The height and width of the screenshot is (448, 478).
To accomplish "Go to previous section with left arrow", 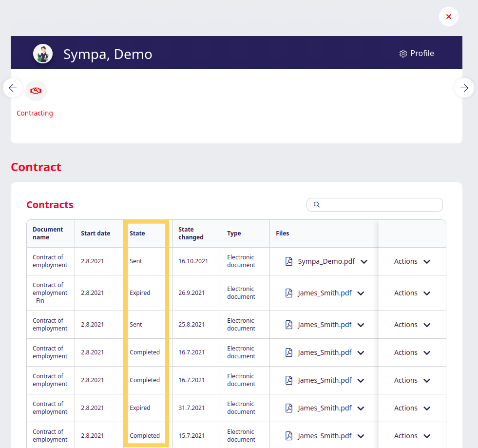I will pos(13,88).
